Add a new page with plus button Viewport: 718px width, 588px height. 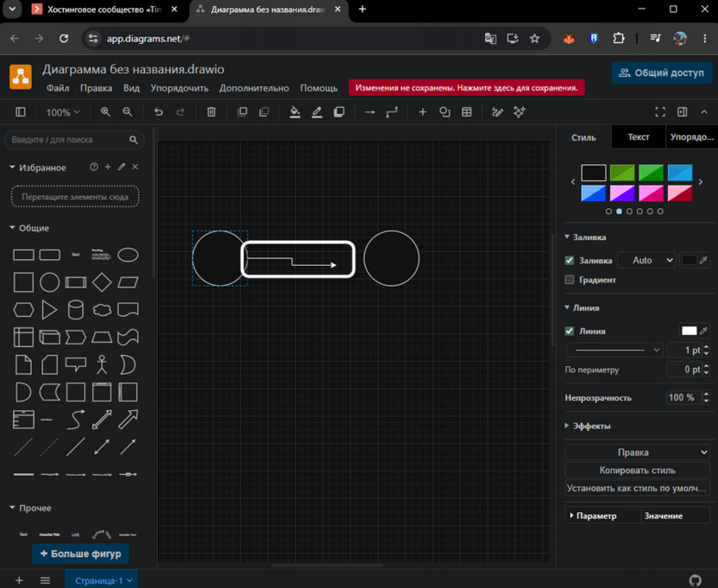19,581
